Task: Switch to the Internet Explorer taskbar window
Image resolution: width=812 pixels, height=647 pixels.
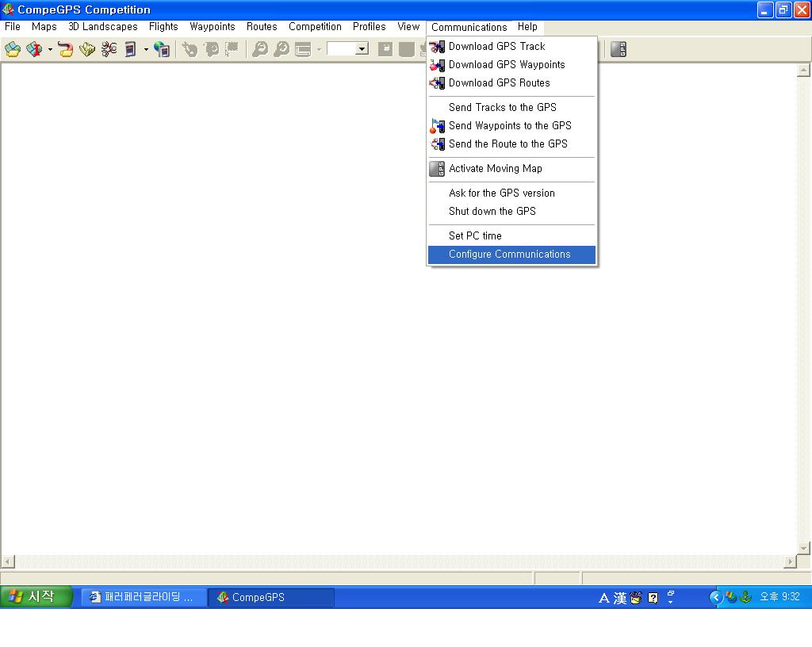Action: click(x=144, y=597)
